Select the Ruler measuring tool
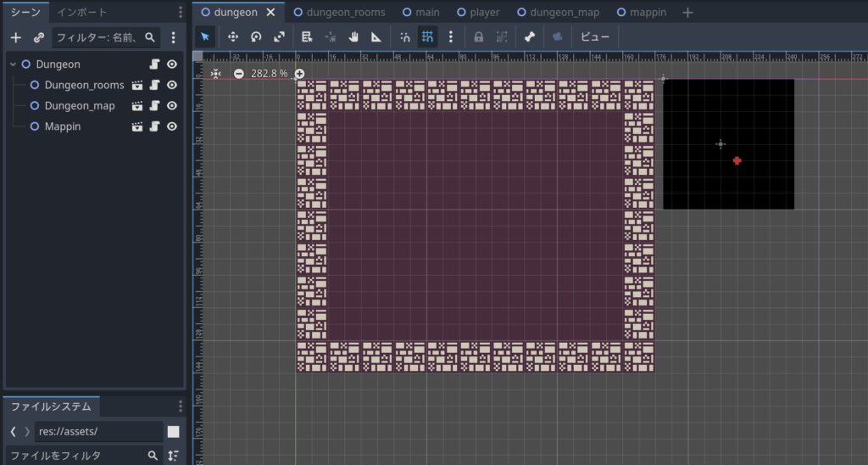The width and height of the screenshot is (868, 465). 376,37
